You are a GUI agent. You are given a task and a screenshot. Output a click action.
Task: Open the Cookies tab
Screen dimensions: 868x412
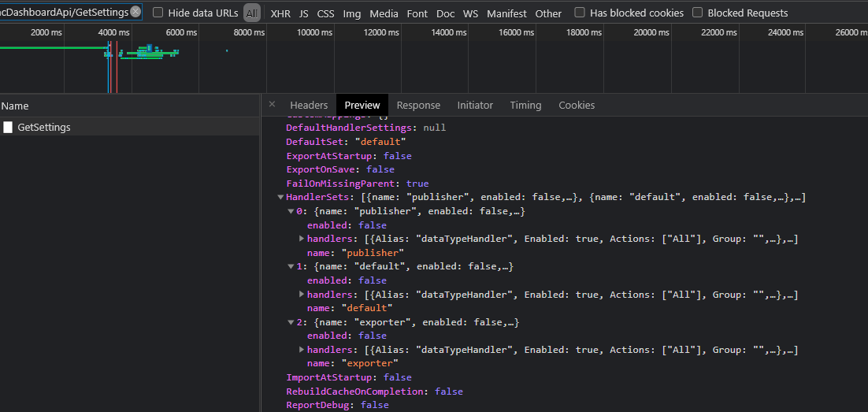click(x=577, y=106)
